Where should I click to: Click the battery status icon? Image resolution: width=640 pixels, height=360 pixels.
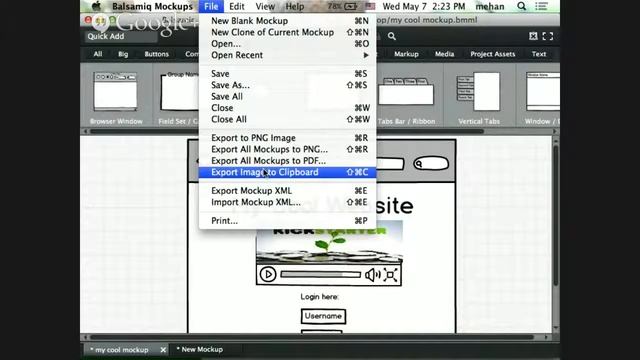pyautogui.click(x=351, y=6)
